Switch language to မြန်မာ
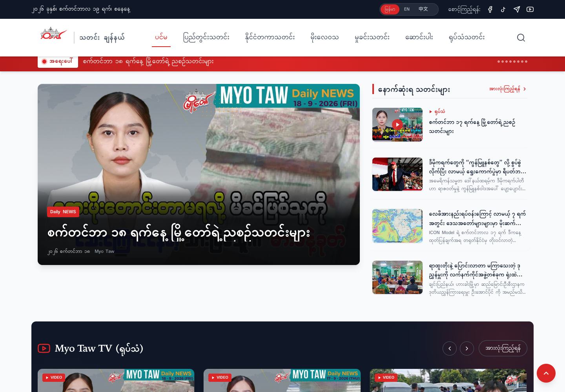This screenshot has height=392, width=565. (x=390, y=9)
